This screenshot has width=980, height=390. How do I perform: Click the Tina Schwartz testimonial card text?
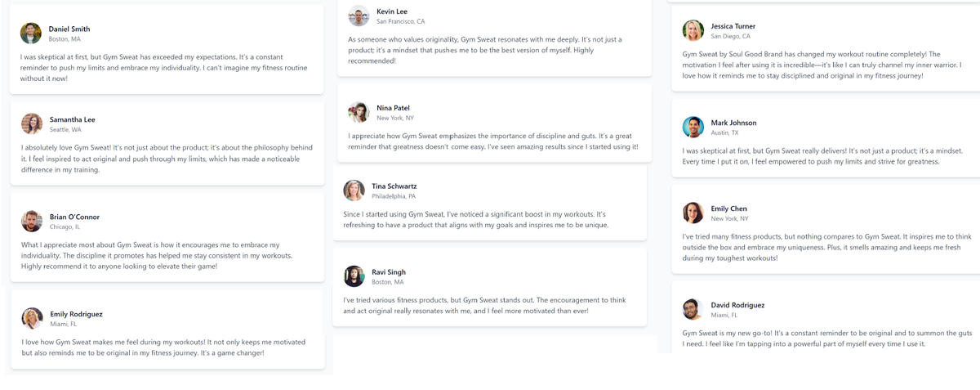(474, 219)
